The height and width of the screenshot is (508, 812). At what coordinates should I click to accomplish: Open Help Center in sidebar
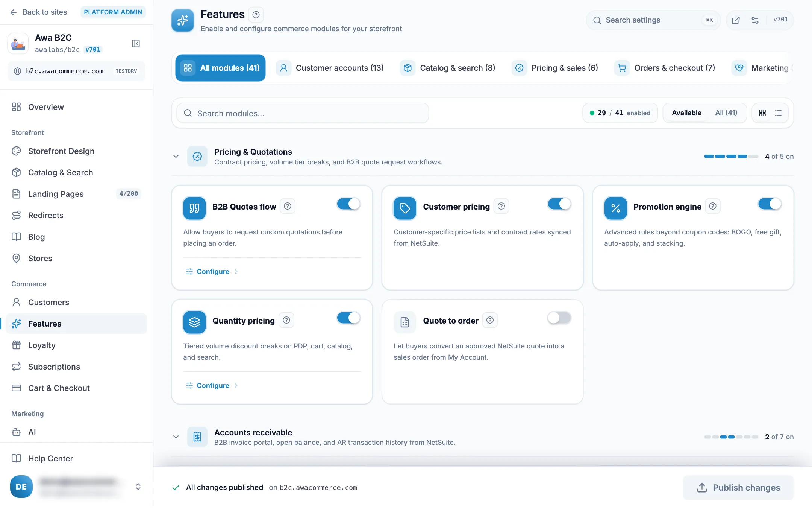click(76, 458)
